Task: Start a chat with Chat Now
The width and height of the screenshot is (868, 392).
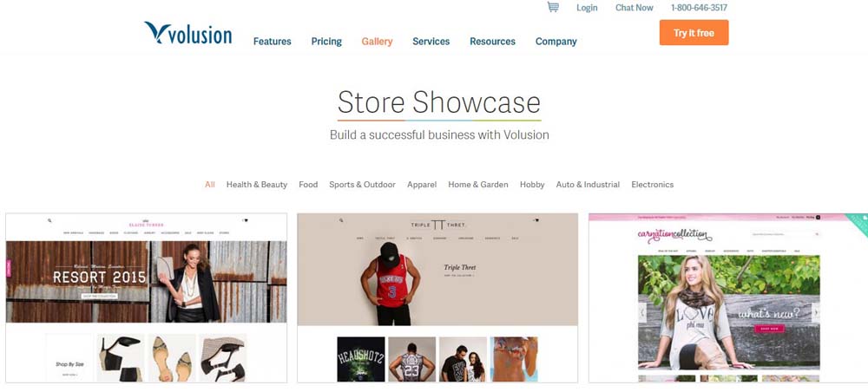Action: coord(635,8)
